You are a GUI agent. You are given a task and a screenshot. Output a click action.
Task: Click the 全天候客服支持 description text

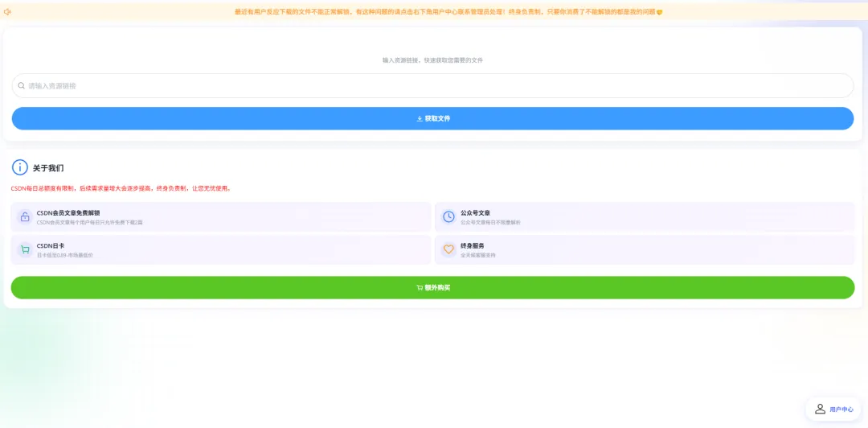tap(477, 255)
